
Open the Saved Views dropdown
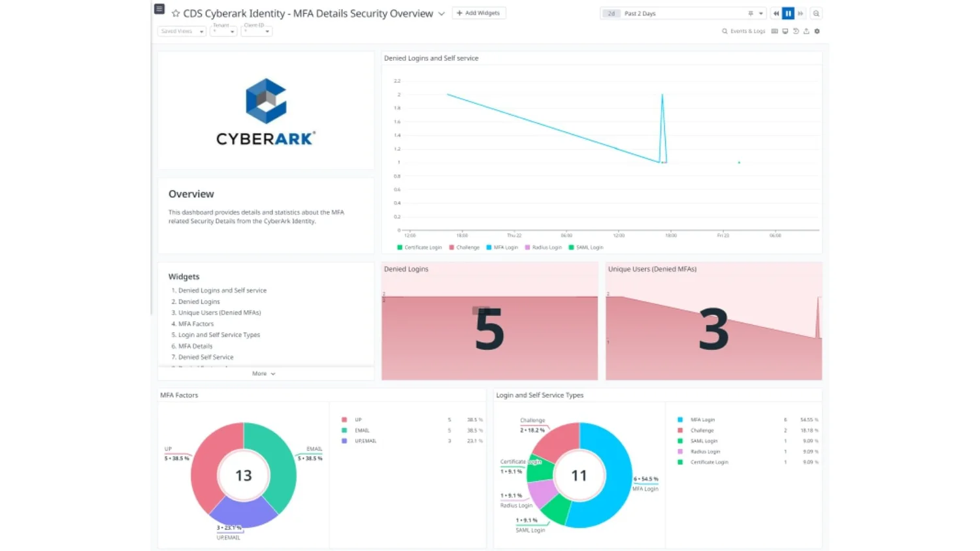pos(181,31)
